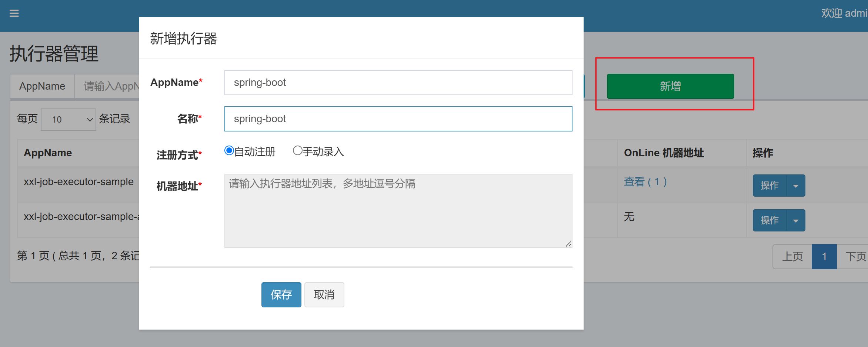Click the green 新增 button
The height and width of the screenshot is (347, 868).
click(670, 86)
